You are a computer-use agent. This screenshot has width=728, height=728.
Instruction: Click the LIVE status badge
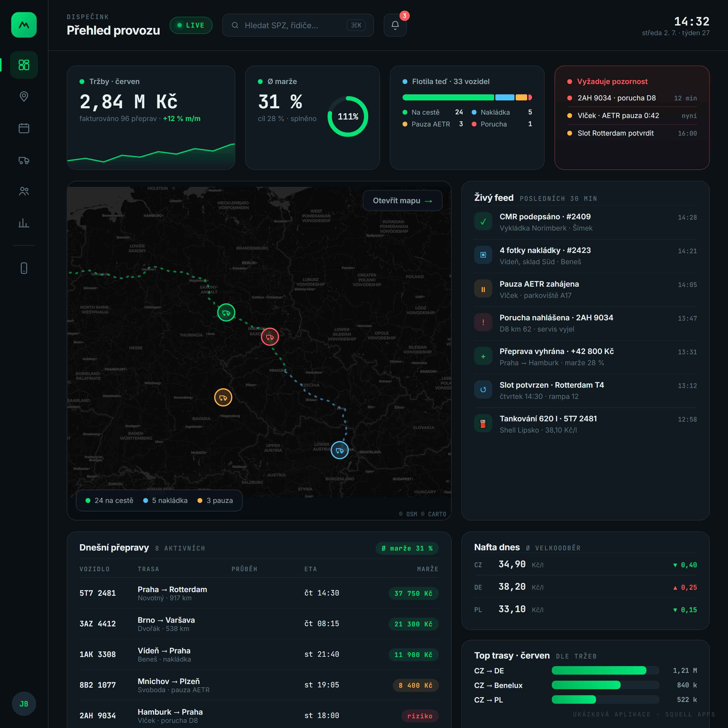tap(191, 25)
